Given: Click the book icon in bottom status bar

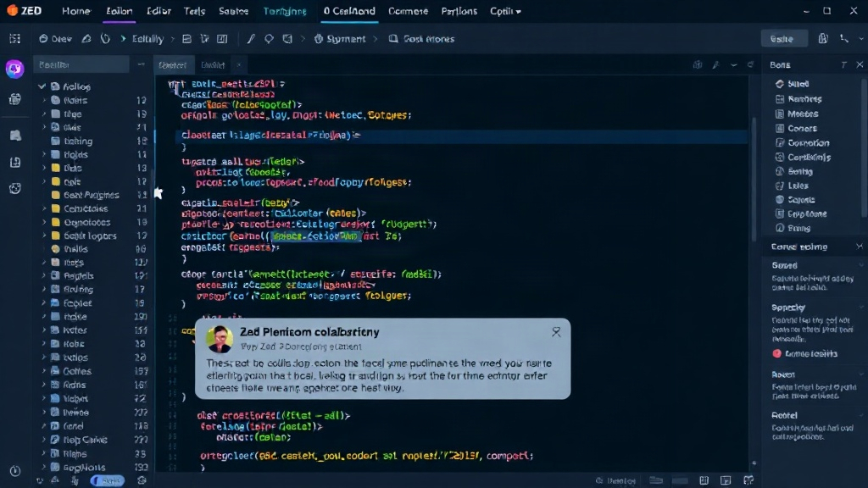Looking at the screenshot, I should click(x=704, y=480).
